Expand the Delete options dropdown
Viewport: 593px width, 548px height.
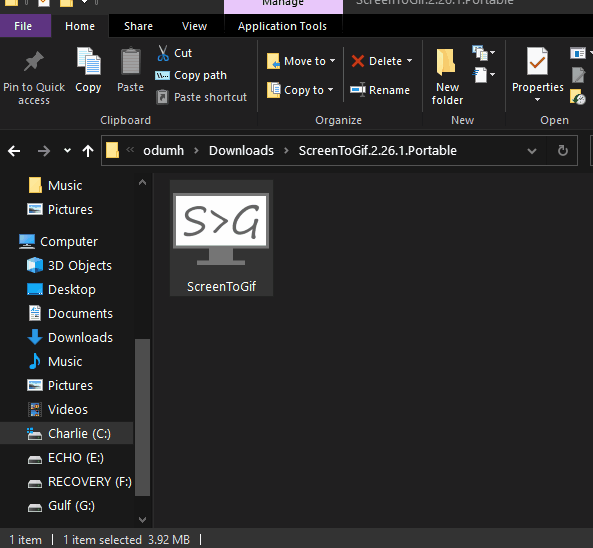pyautogui.click(x=410, y=61)
